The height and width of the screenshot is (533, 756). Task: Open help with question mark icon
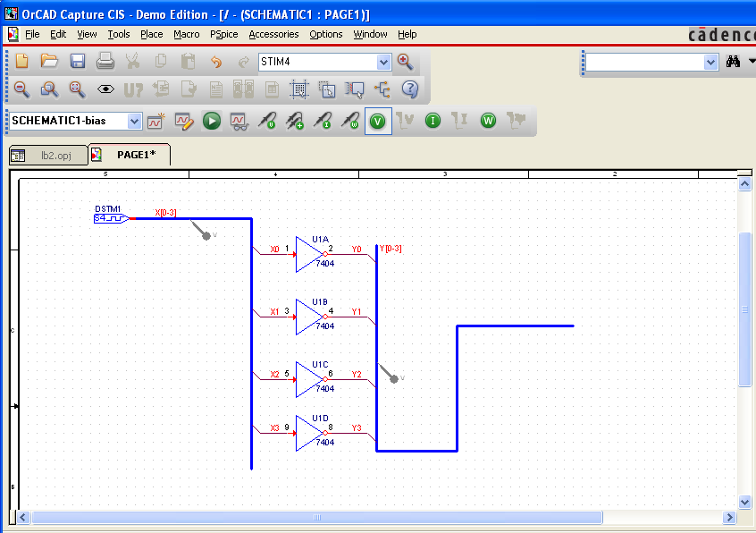click(x=410, y=89)
